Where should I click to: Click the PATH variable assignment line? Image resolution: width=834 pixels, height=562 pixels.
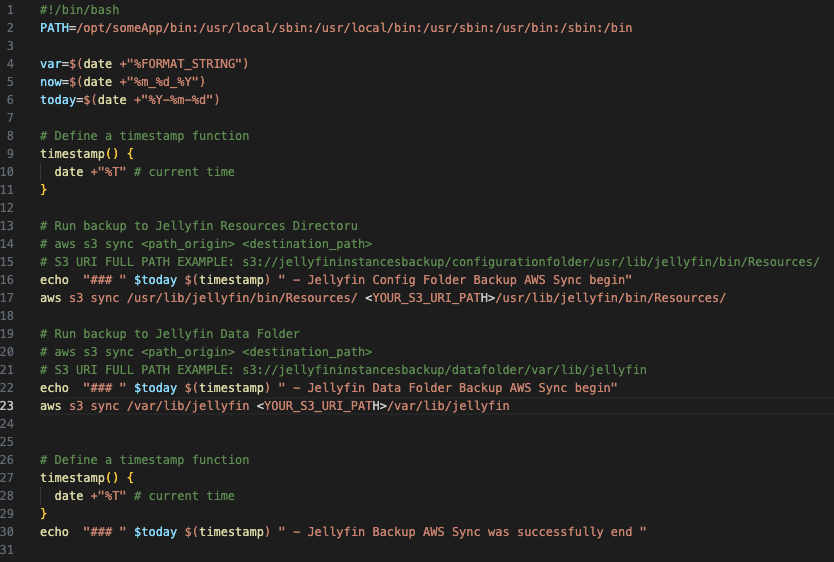[x=335, y=28]
